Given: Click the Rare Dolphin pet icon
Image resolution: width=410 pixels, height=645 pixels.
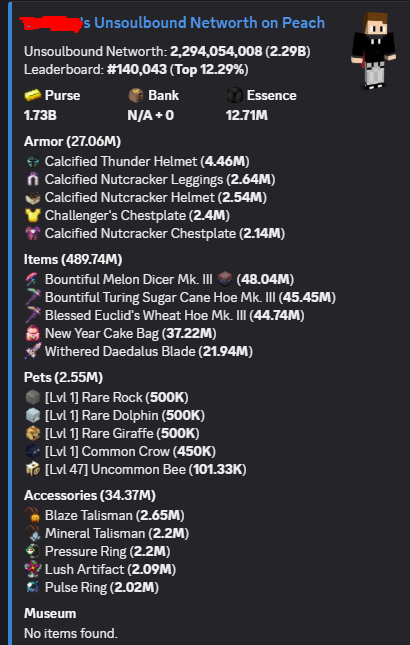Looking at the screenshot, I should tap(32, 415).
